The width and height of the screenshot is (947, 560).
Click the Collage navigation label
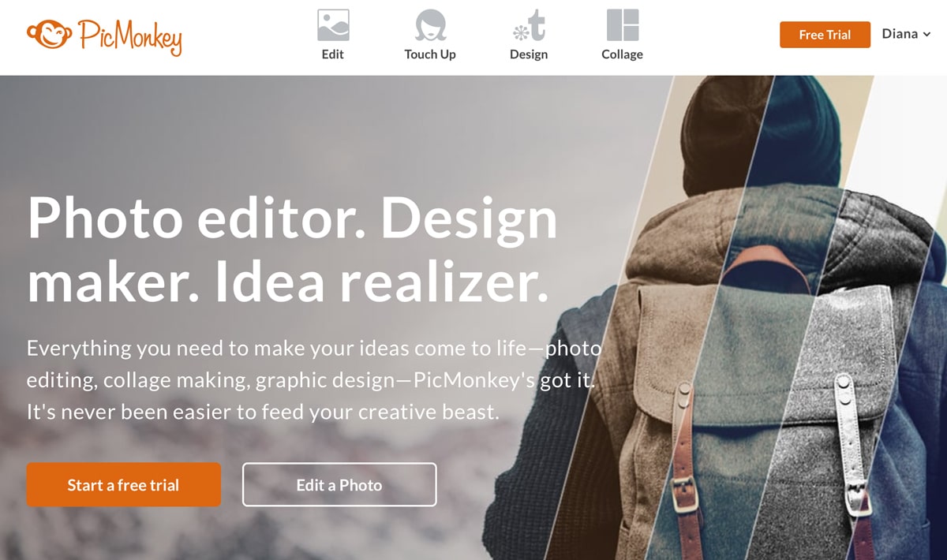(x=623, y=54)
